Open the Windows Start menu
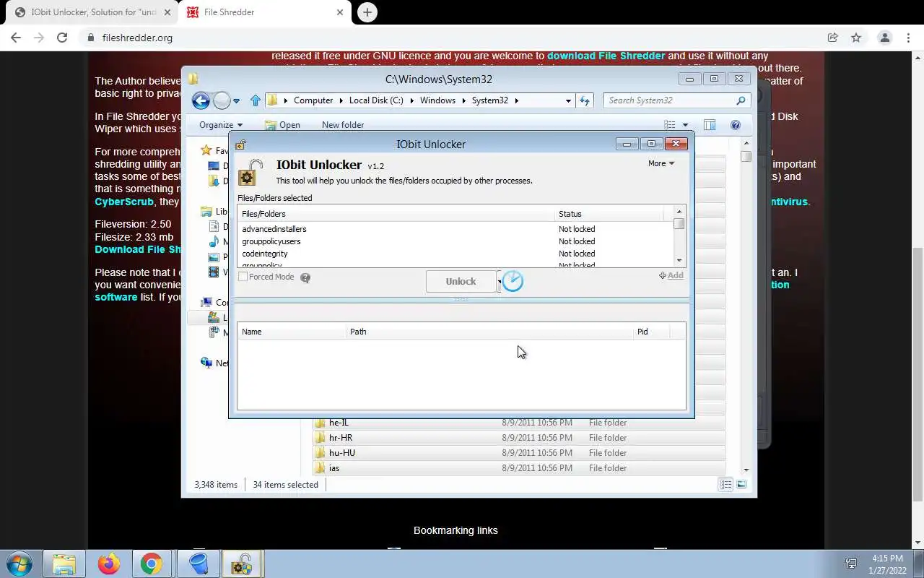The width and height of the screenshot is (924, 578). 19,564
